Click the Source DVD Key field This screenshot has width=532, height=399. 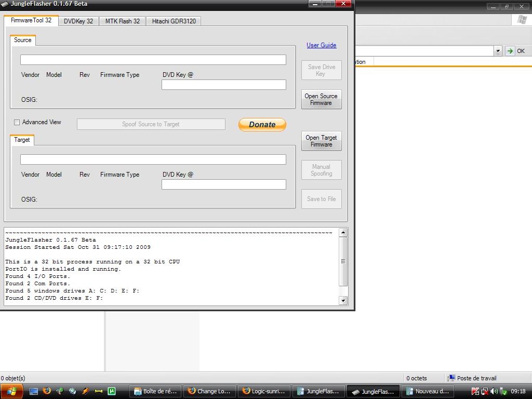(223, 85)
